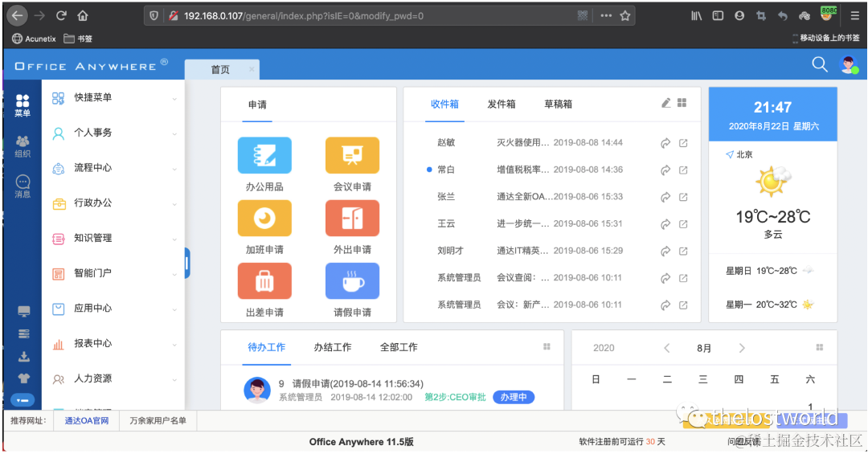Open the user avatar in header

pos(849,65)
